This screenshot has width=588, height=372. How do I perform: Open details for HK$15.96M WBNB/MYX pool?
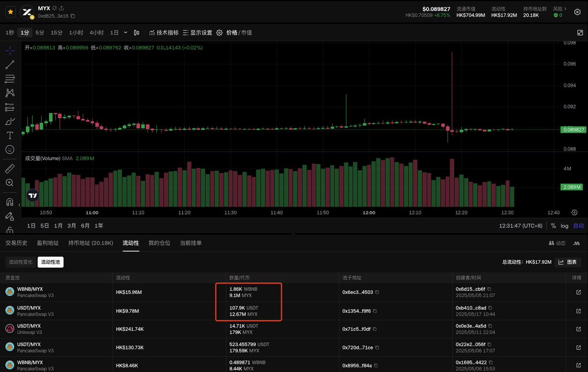pos(579,293)
